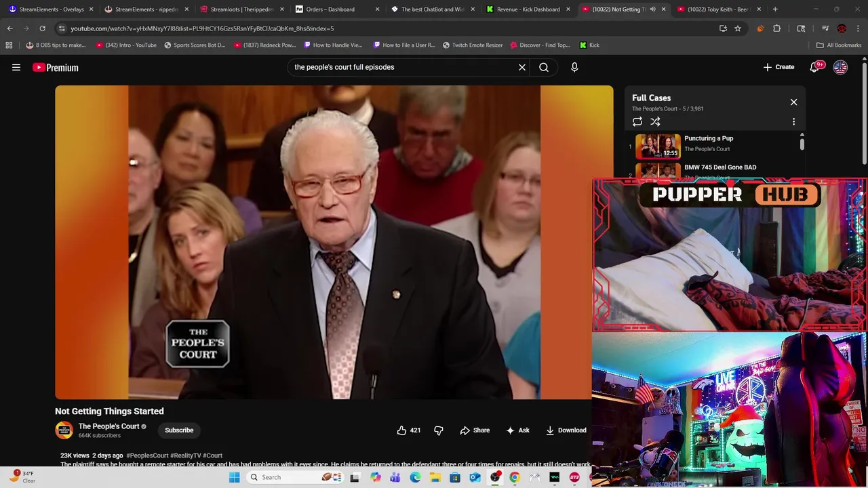Bookmark this tab with star icon
868x488 pixels.
[738, 28]
